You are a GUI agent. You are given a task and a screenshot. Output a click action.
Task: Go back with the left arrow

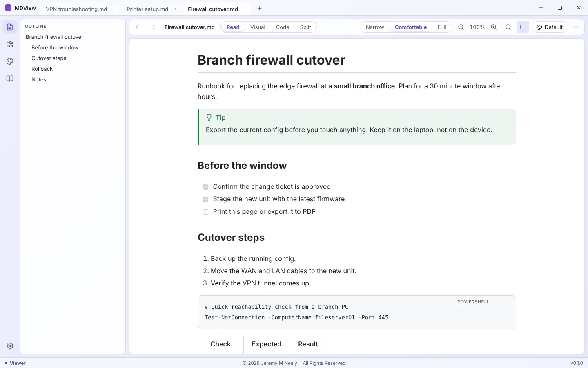pyautogui.click(x=138, y=27)
